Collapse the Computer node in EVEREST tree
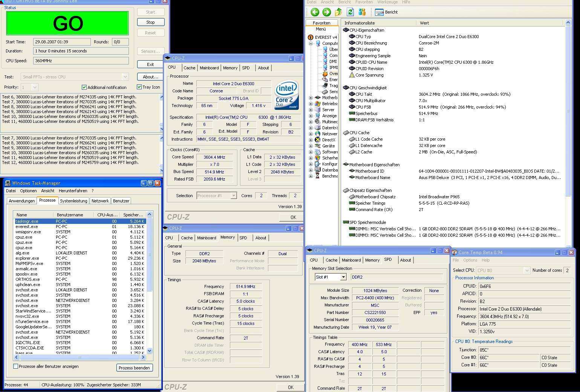The width and height of the screenshot is (580, 392). tap(311, 43)
